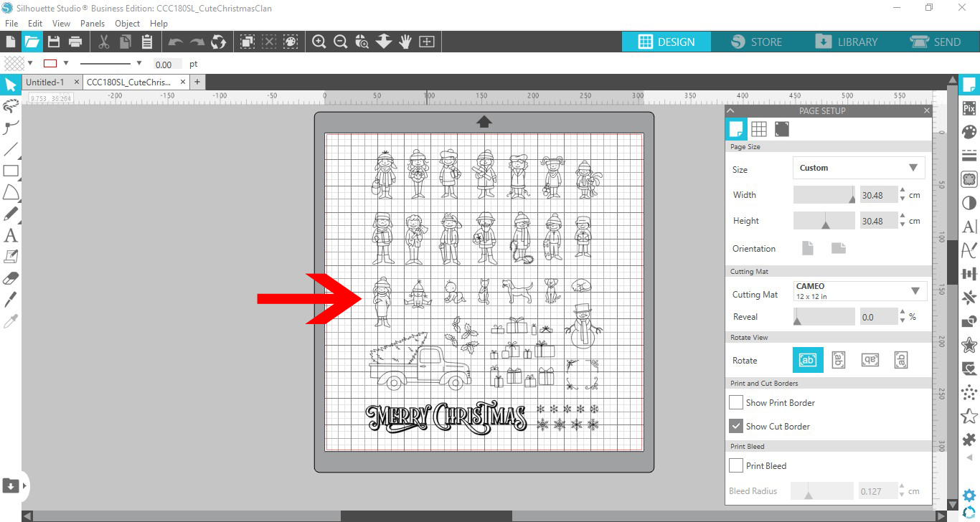Image resolution: width=980 pixels, height=522 pixels.
Task: Select the Pan hand tool
Action: pyautogui.click(x=405, y=42)
